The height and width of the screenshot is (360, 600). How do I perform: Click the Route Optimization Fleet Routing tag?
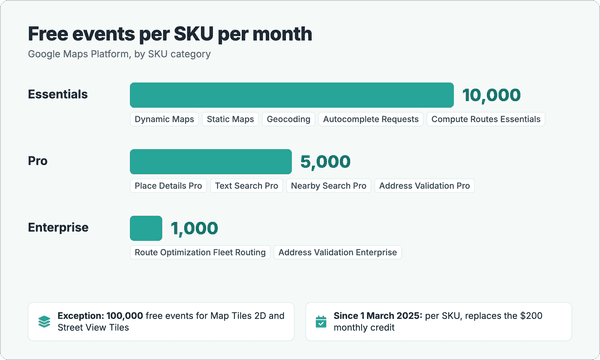coord(200,252)
